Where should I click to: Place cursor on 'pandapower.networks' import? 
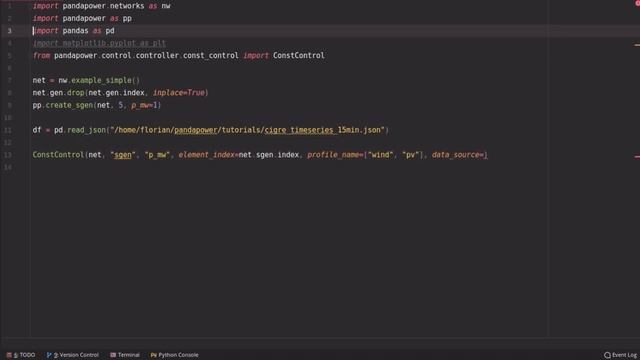pos(103,6)
